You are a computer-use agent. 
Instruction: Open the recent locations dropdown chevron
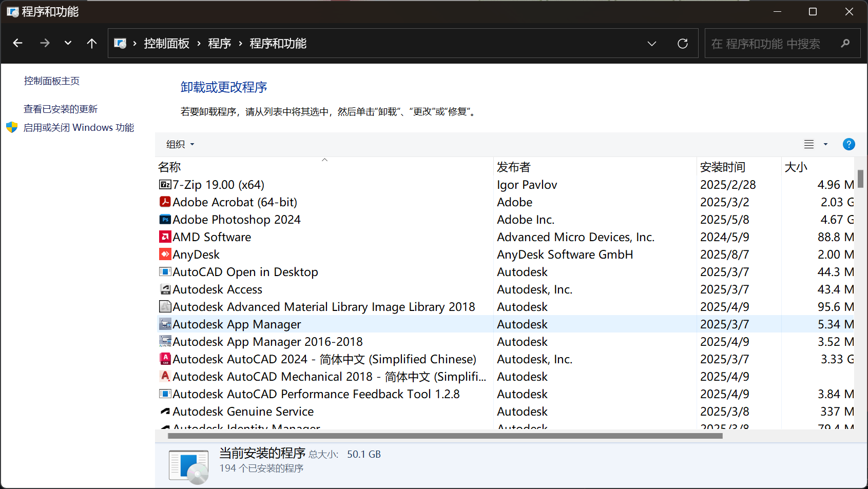pos(68,43)
